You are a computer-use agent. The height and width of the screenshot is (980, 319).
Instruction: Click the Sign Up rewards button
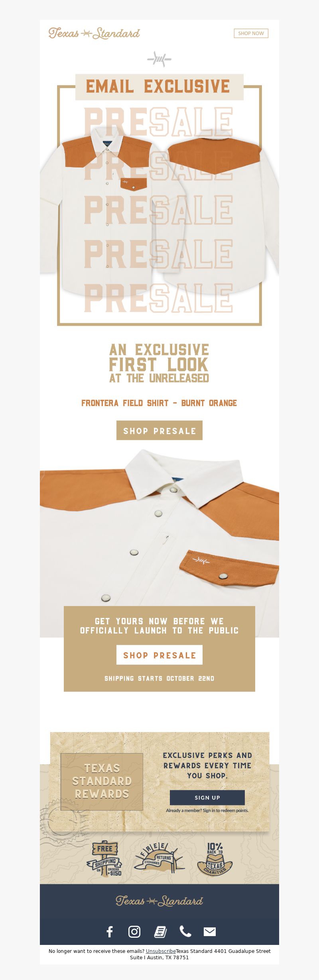coord(207,798)
